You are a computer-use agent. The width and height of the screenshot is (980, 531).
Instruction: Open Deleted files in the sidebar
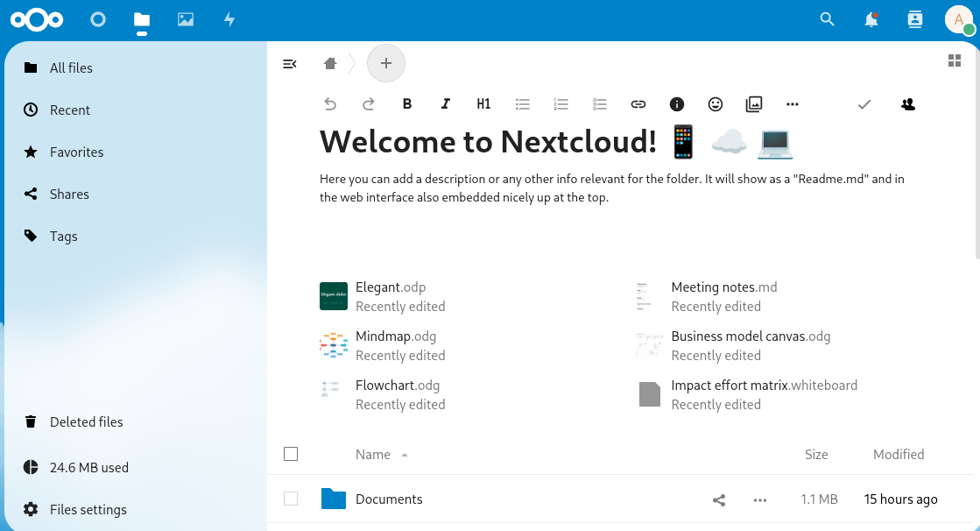[x=86, y=422]
